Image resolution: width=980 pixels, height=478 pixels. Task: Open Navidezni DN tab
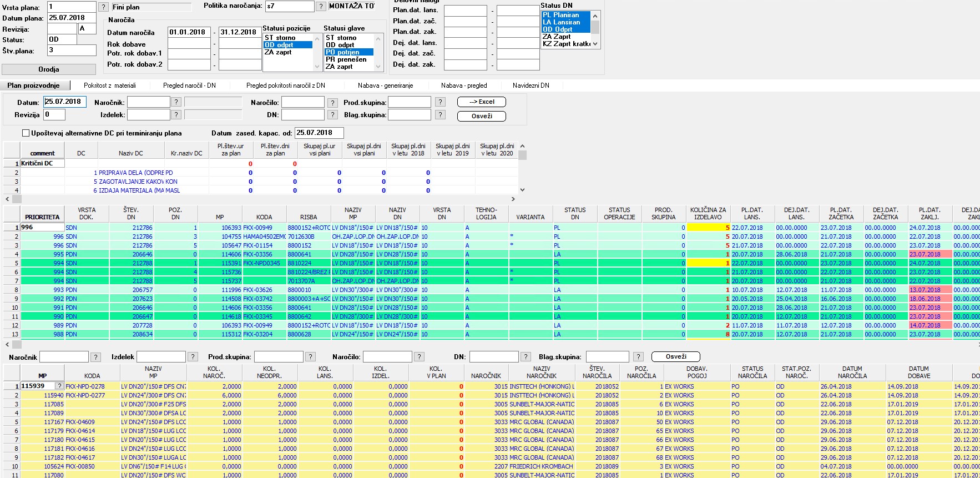(x=531, y=85)
